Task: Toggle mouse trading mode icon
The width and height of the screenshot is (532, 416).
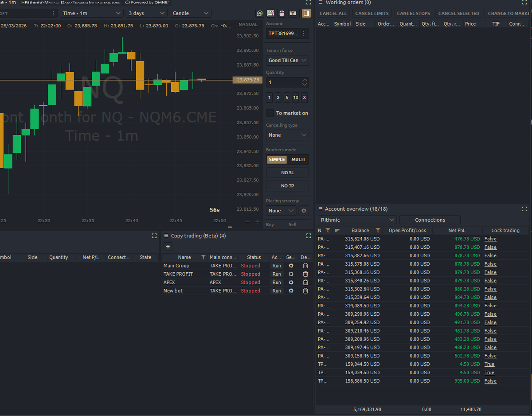Action: pos(282,13)
